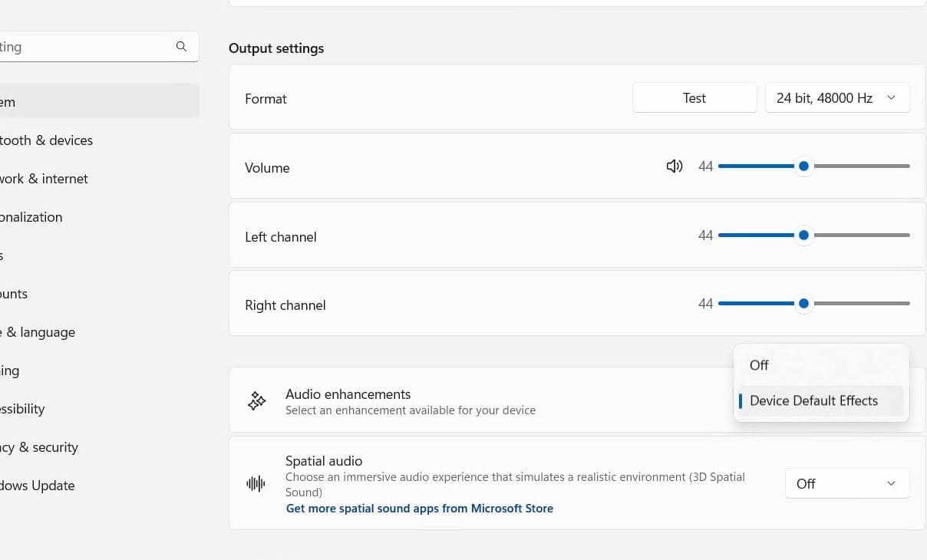Open the Network & internet section
This screenshot has height=560, width=927.
44,179
